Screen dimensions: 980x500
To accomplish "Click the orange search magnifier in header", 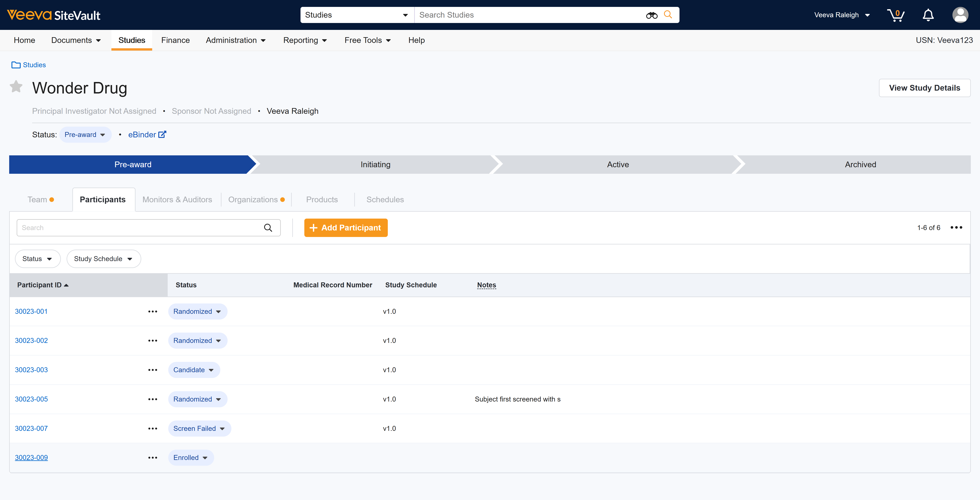I will (x=668, y=15).
